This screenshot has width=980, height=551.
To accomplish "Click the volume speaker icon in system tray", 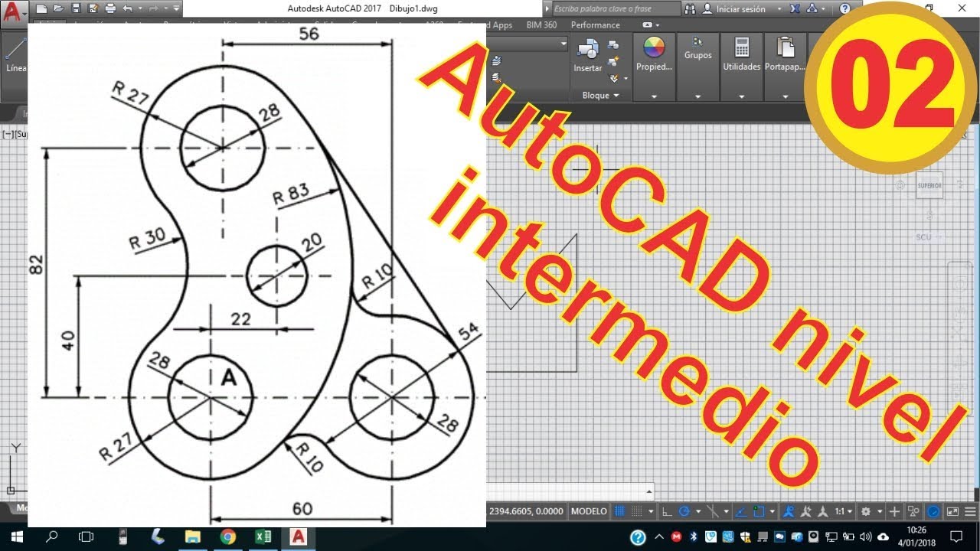I will (864, 536).
